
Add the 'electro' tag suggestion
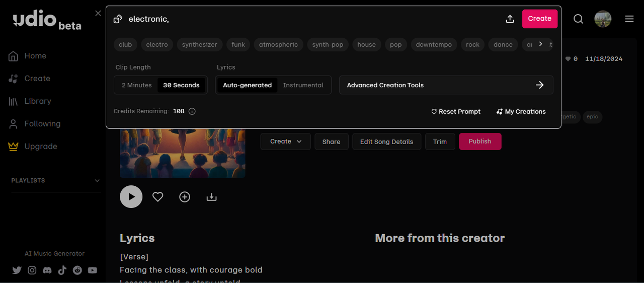pyautogui.click(x=157, y=45)
